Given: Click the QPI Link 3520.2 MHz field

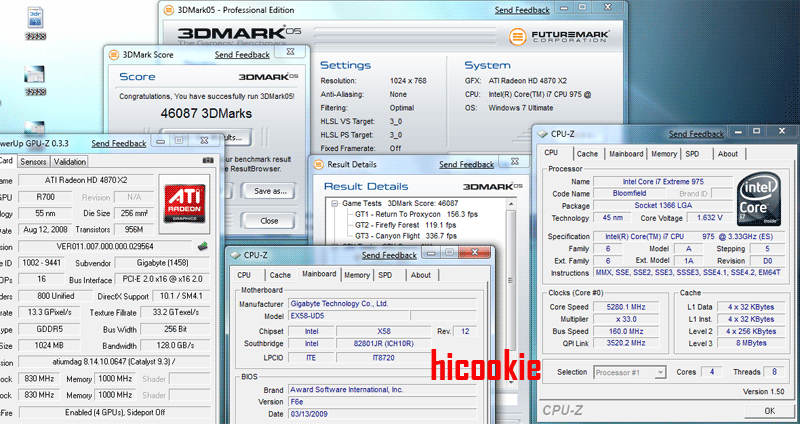Looking at the screenshot, I should click(626, 343).
